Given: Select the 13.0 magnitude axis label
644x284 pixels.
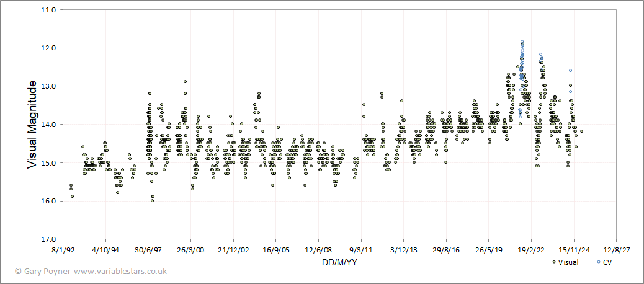Looking at the screenshot, I should [49, 86].
